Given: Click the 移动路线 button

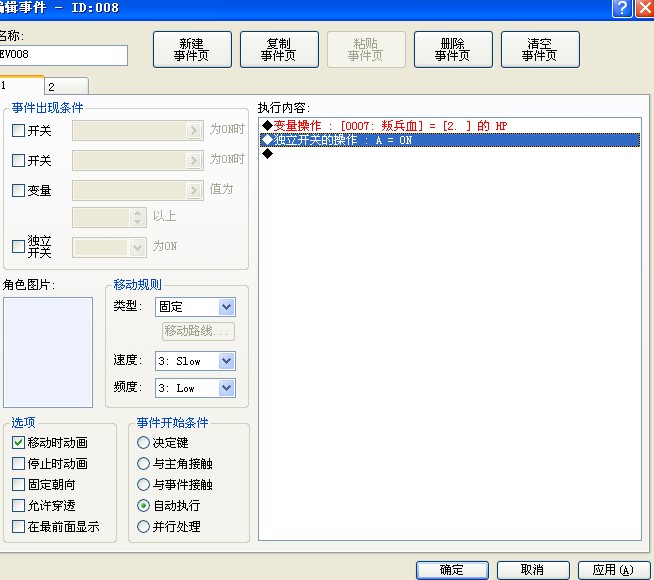Looking at the screenshot, I should (x=198, y=331).
